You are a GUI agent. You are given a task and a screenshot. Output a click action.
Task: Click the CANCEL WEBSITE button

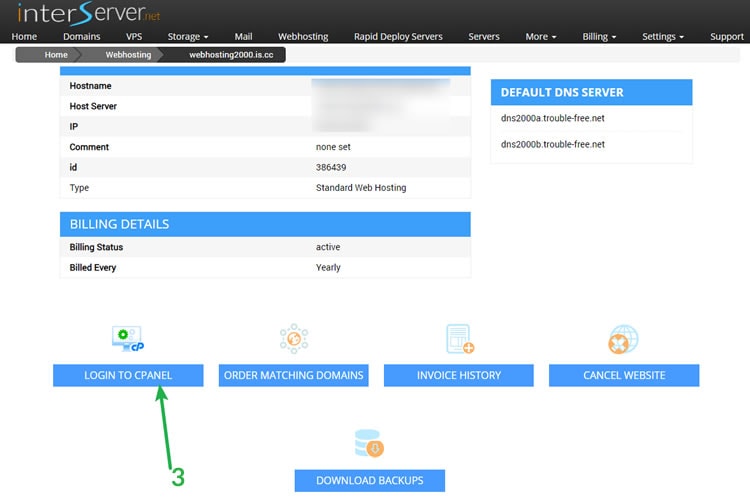click(x=624, y=375)
